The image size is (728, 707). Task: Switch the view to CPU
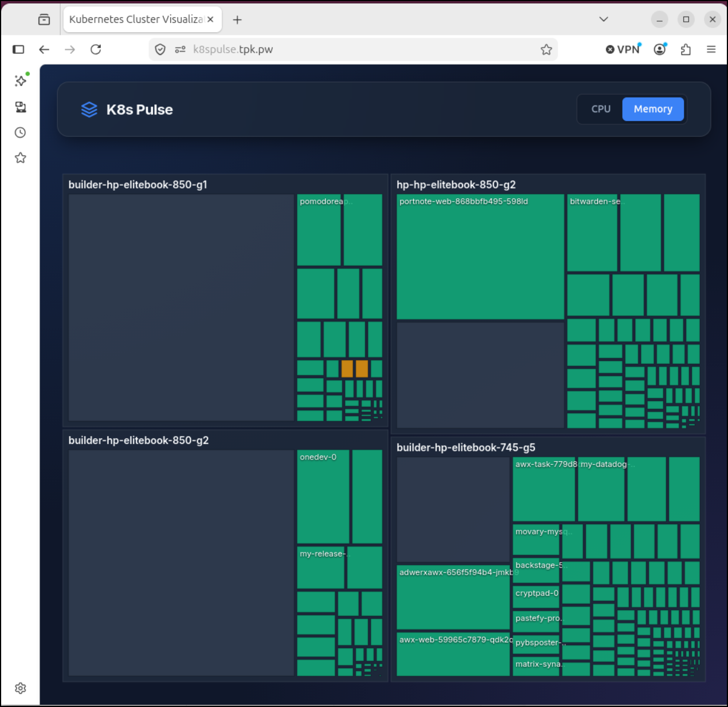point(601,109)
